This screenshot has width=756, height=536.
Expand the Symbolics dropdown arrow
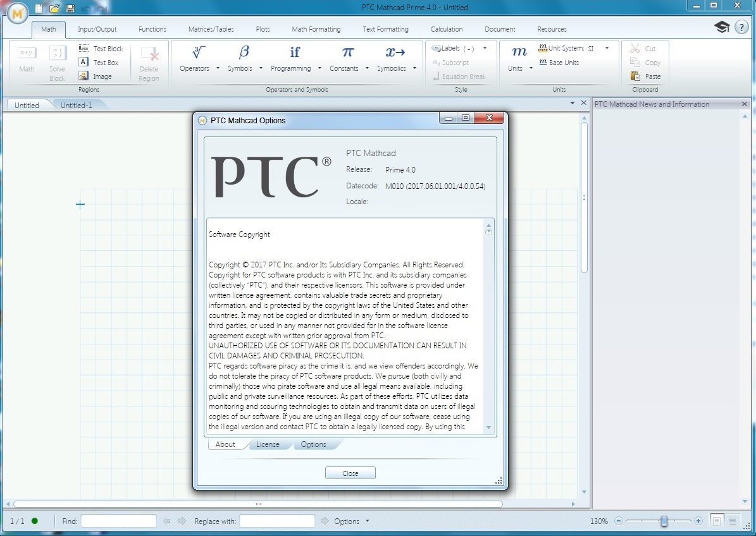pos(414,68)
